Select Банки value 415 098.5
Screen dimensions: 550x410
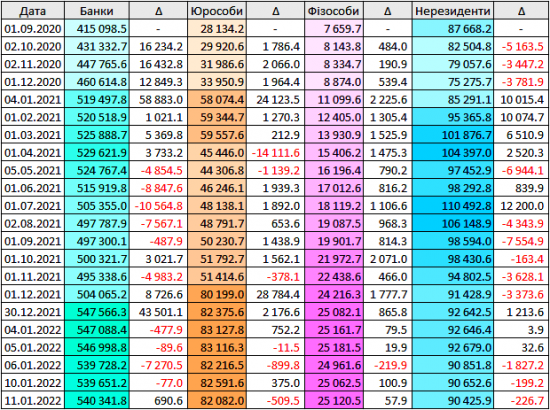[96, 29]
